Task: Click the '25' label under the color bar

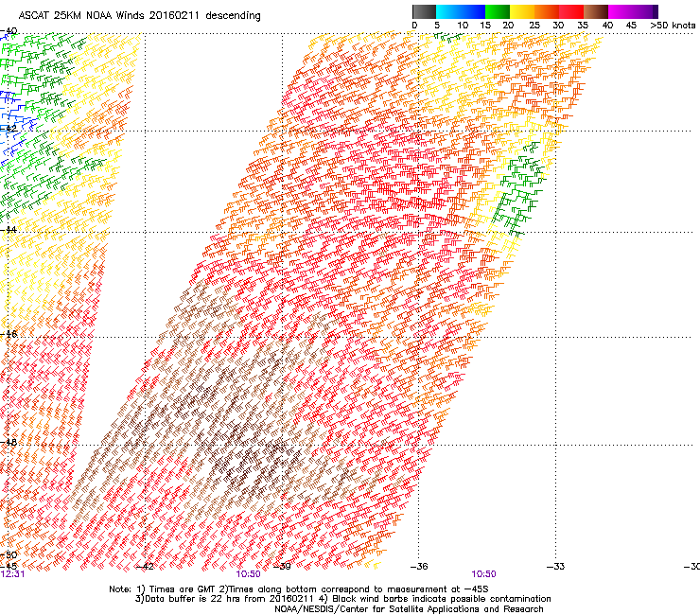Action: [x=534, y=26]
